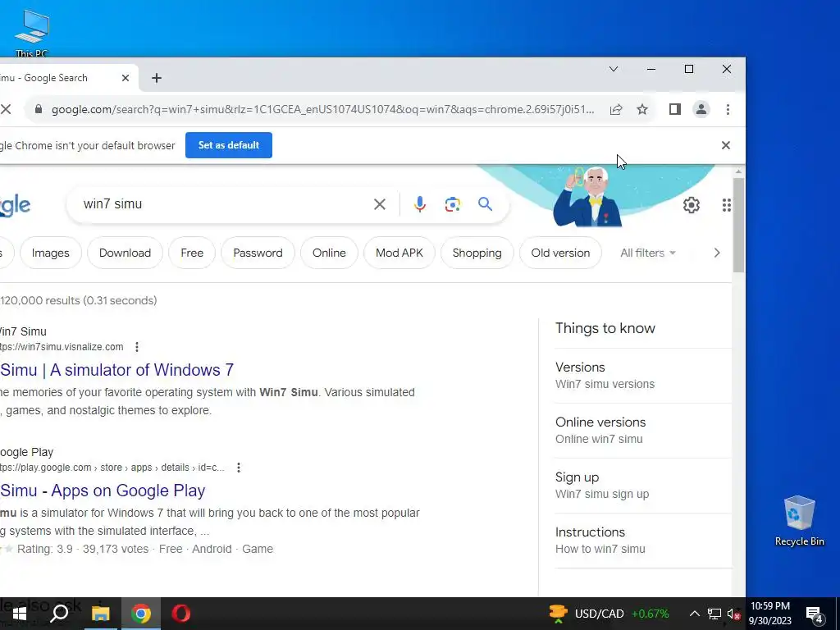Image resolution: width=840 pixels, height=630 pixels.
Task: Click the scrollbar up arrow
Action: click(x=739, y=171)
